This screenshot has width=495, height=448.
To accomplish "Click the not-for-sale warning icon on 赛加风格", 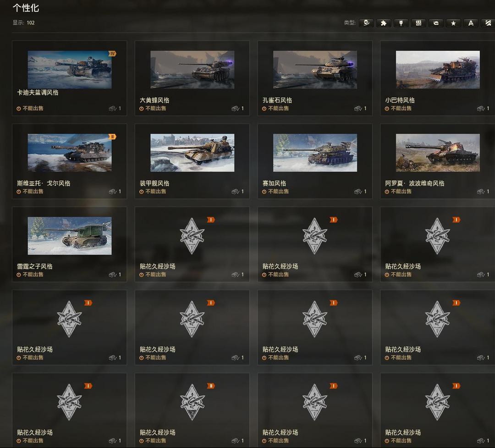I will pyautogui.click(x=264, y=192).
